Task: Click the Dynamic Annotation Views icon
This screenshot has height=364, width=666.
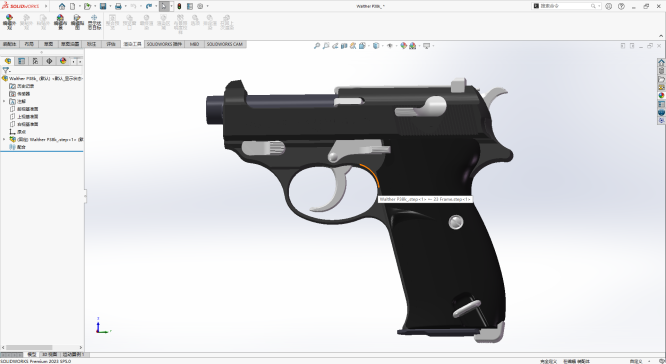Action: (x=353, y=46)
